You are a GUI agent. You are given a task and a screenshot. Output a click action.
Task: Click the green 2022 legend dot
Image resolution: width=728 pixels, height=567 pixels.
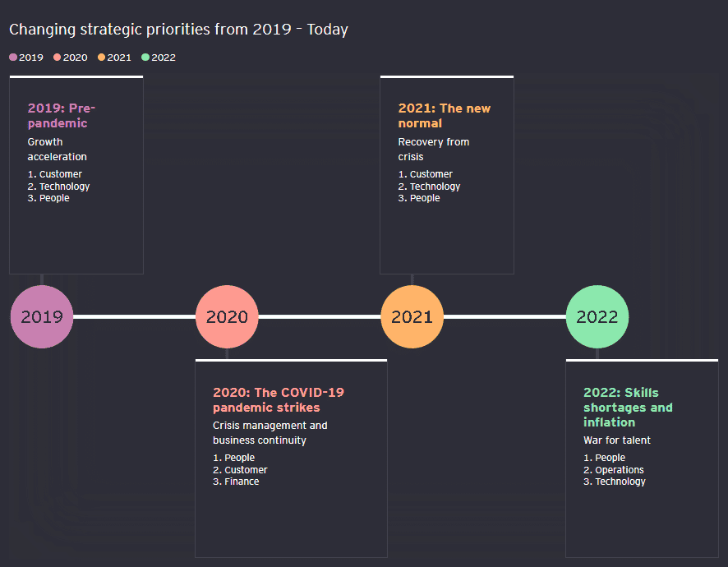coord(145,58)
